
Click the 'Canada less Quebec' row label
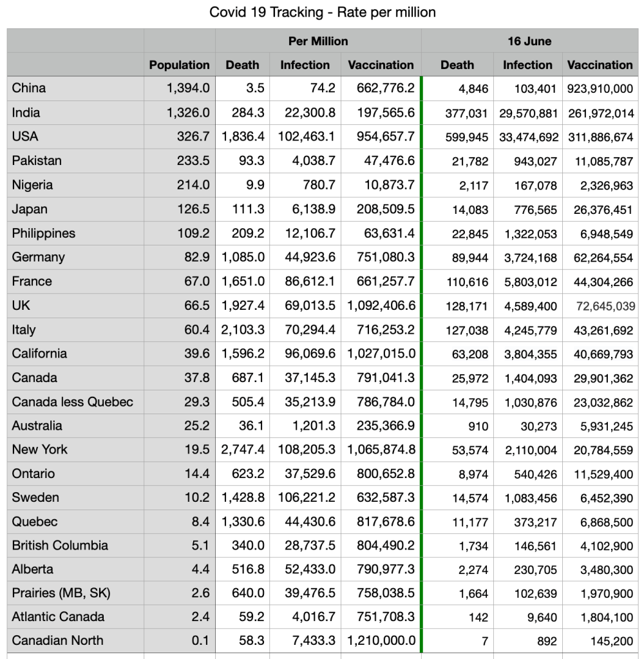(72, 402)
